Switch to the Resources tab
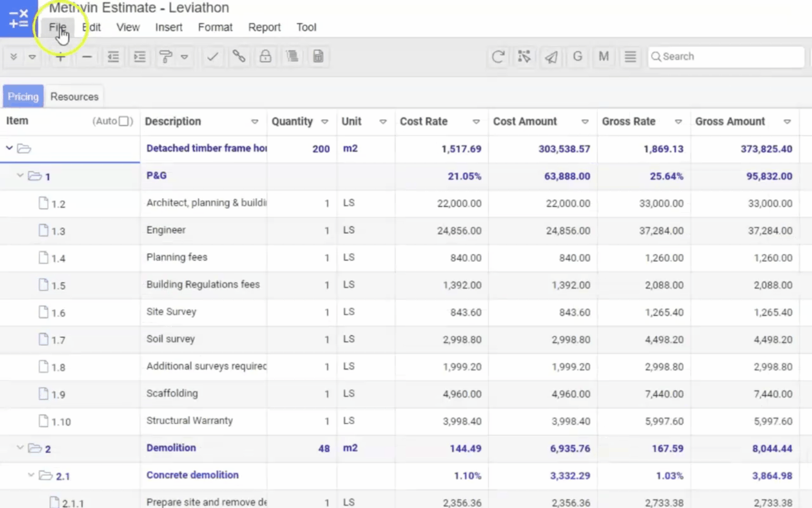Screen dimensions: 812x508 click(x=74, y=96)
